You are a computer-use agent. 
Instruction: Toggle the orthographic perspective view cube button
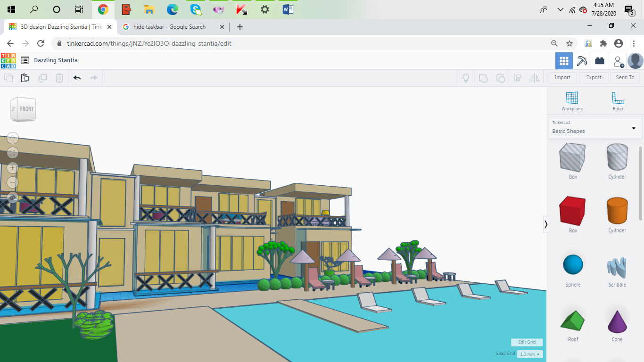[x=13, y=197]
